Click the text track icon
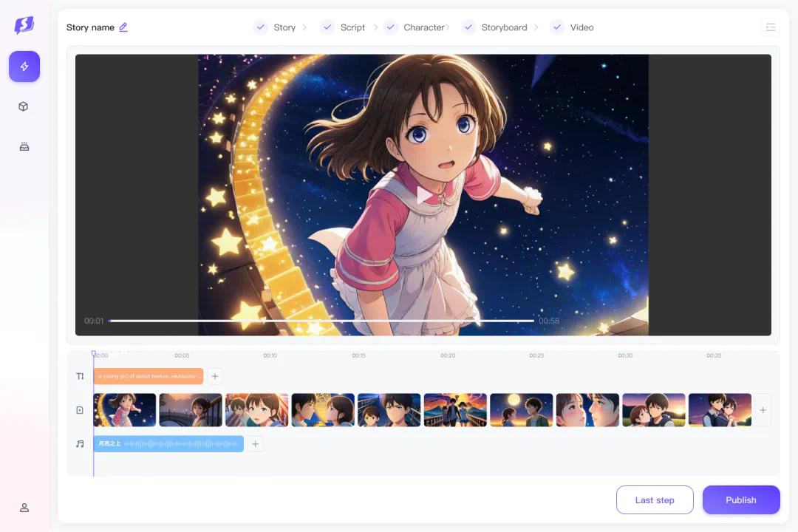The height and width of the screenshot is (532, 798). [80, 376]
